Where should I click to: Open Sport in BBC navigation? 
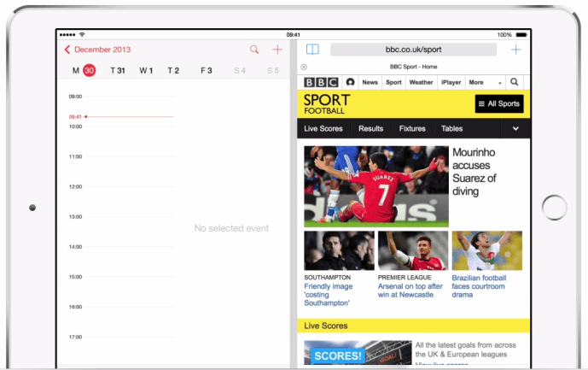(393, 82)
